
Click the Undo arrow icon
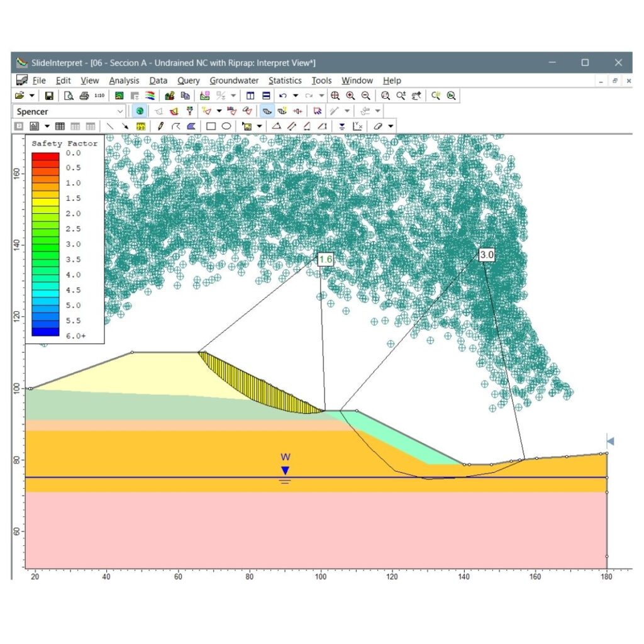coord(283,96)
